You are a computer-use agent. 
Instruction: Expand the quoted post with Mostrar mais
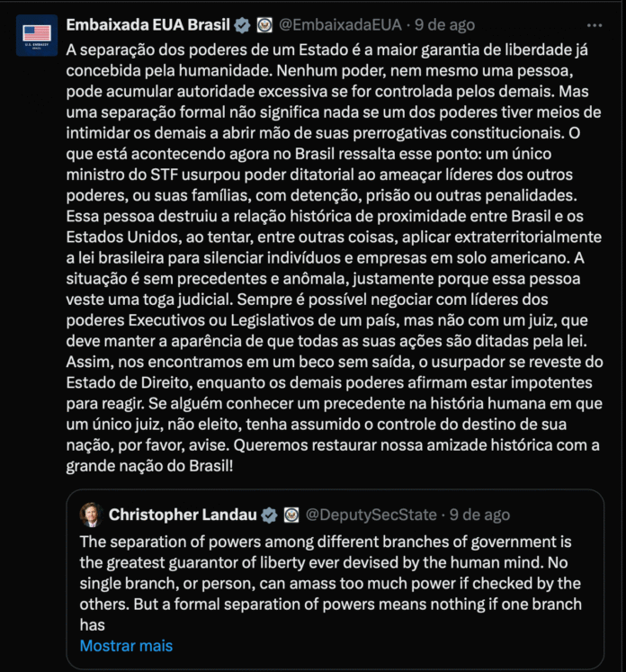pos(126,645)
